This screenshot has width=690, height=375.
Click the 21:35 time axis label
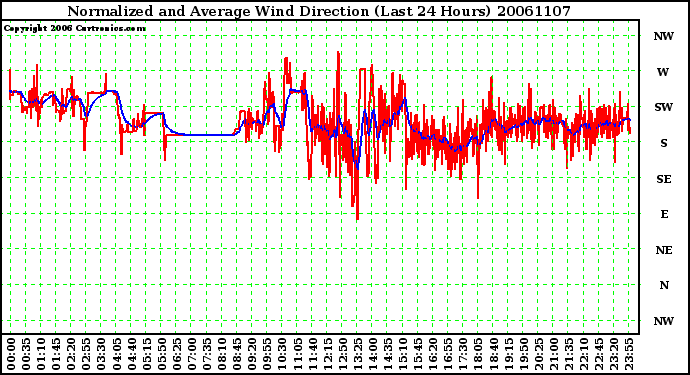(568, 354)
